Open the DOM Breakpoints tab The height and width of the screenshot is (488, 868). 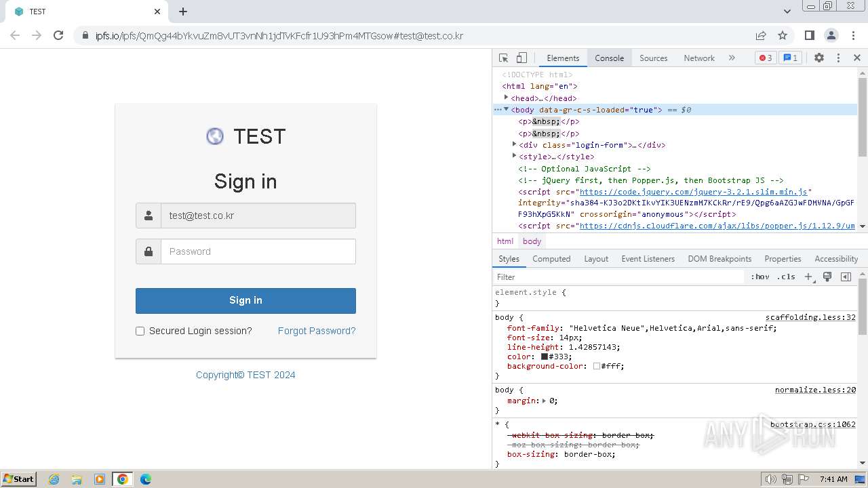pyautogui.click(x=719, y=259)
